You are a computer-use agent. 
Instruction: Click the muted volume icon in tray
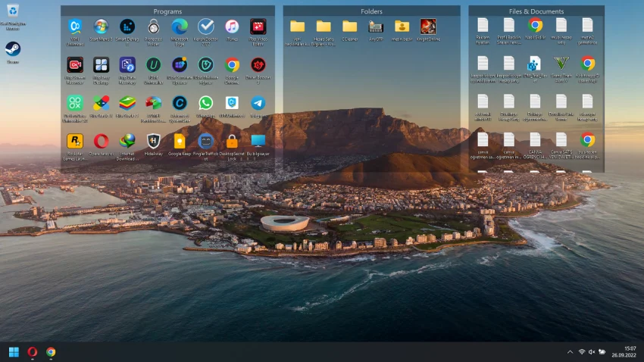(x=592, y=352)
